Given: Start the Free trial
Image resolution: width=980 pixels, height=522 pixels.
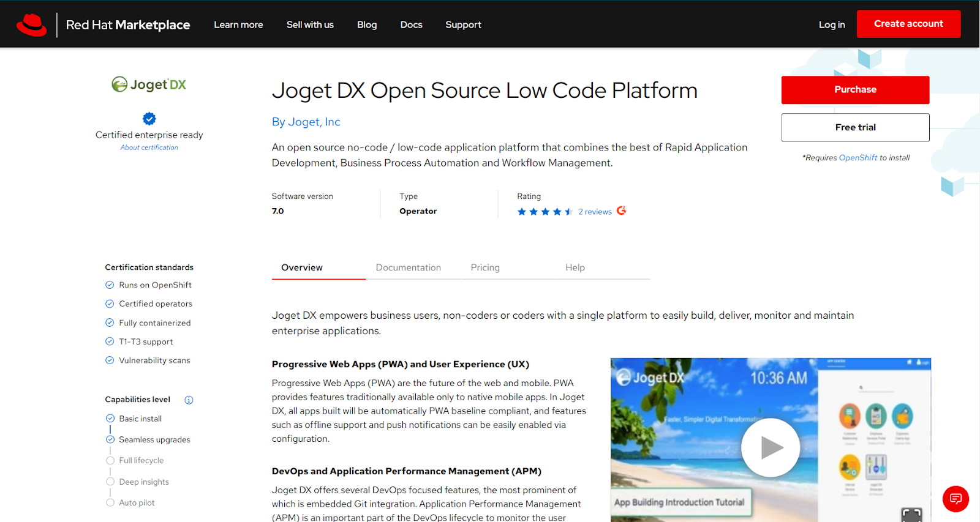Looking at the screenshot, I should (x=856, y=127).
